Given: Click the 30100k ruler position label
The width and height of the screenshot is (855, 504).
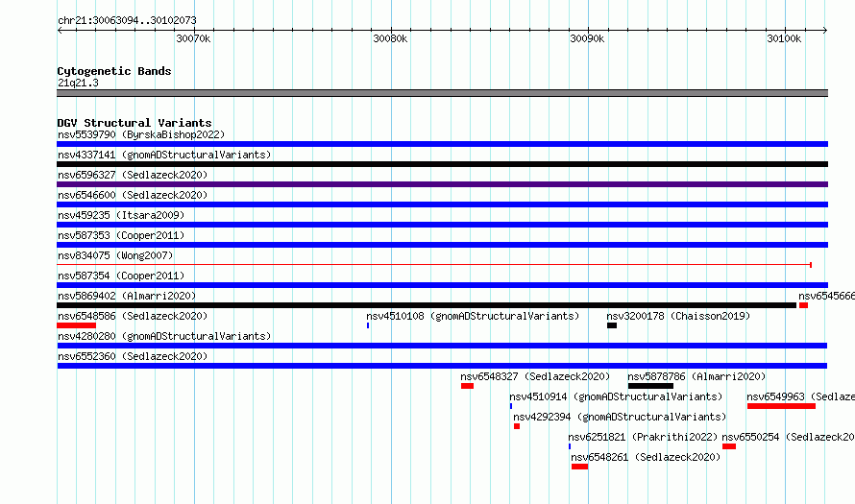Looking at the screenshot, I should click(x=784, y=38).
